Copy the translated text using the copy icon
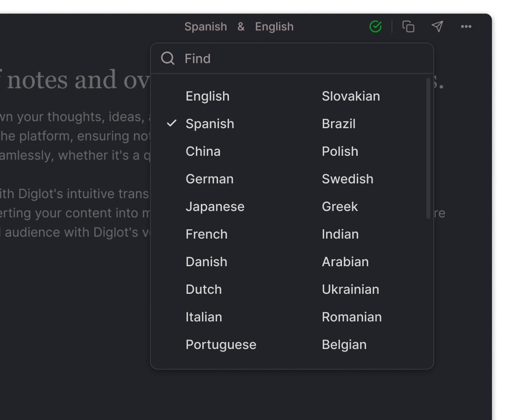This screenshot has height=420, width=525. pos(408,27)
